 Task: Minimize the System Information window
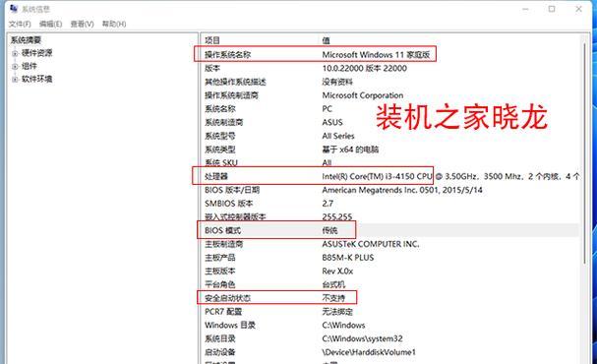click(525, 9)
